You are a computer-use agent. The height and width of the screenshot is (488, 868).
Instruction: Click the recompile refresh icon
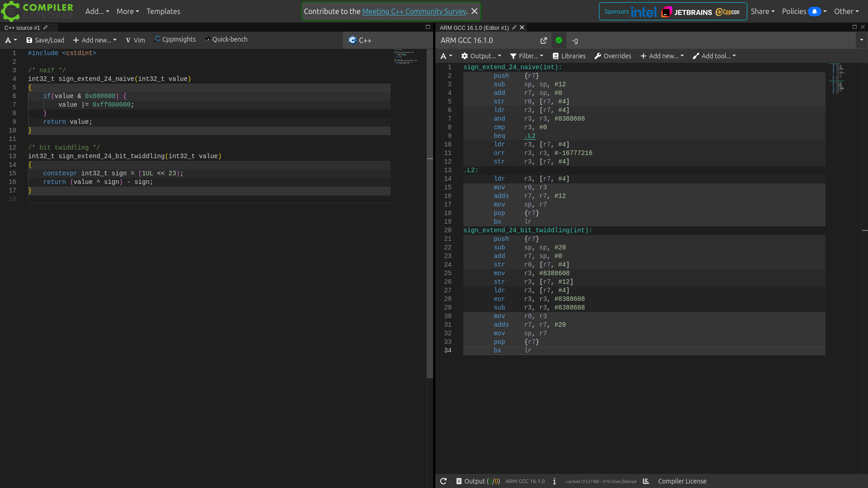(443, 481)
